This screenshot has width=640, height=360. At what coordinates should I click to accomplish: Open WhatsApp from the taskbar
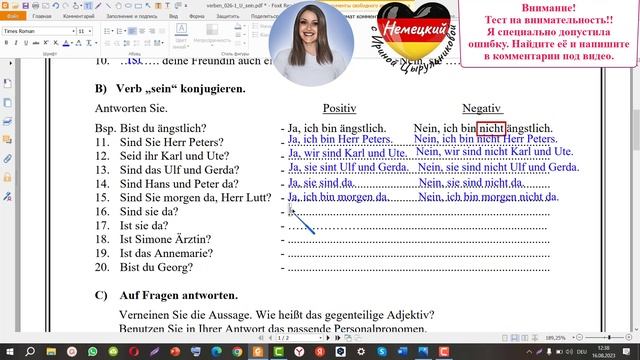point(93,351)
